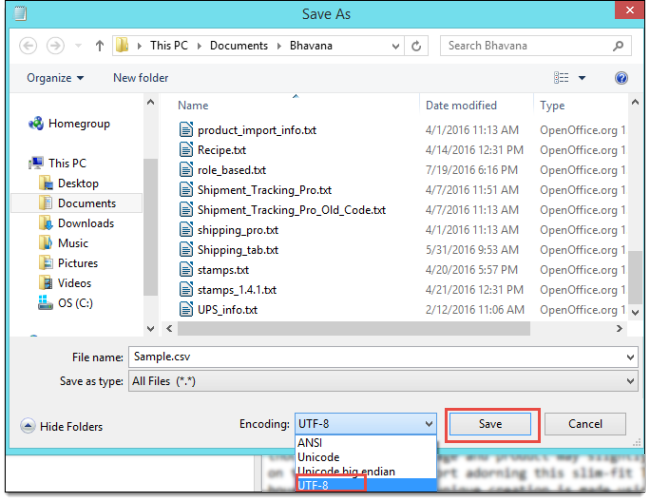Screen dimensions: 650x502
Task: Expand address bar history dropdown
Action: point(395,46)
